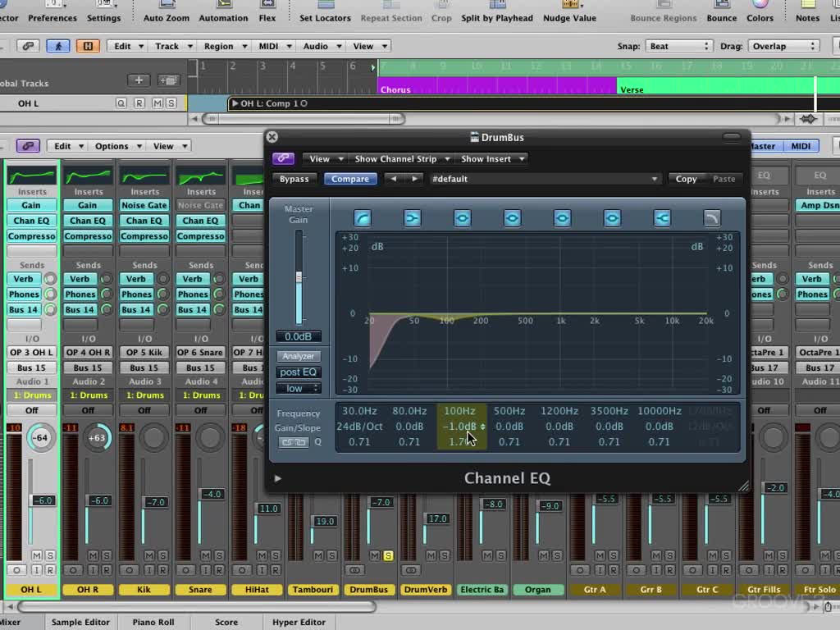Toggle the low shelf band icon
Screen dimensions: 840x630
pyautogui.click(x=412, y=218)
